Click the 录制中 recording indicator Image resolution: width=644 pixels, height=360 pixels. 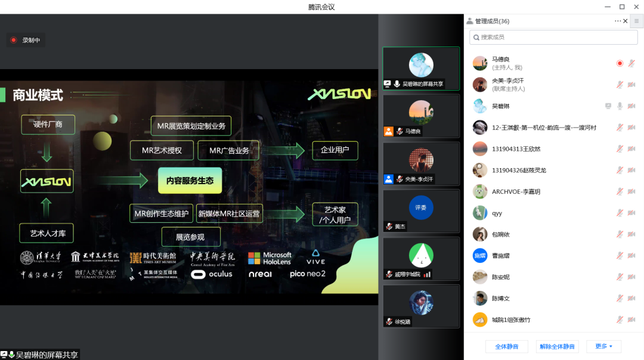[26, 40]
